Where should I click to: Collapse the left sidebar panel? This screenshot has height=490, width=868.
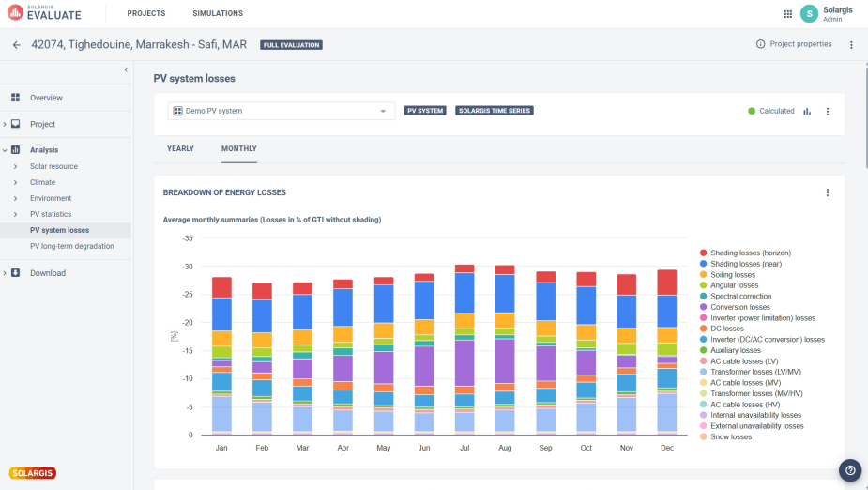(x=126, y=69)
